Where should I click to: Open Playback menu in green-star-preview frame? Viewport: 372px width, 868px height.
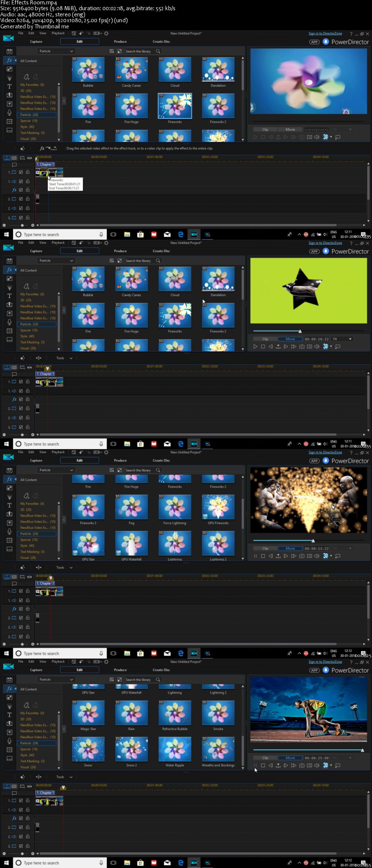coord(58,243)
